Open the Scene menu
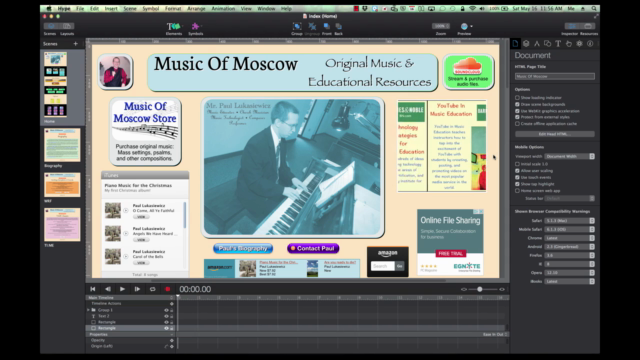Viewport: 640px width, 360px height. [x=130, y=9]
